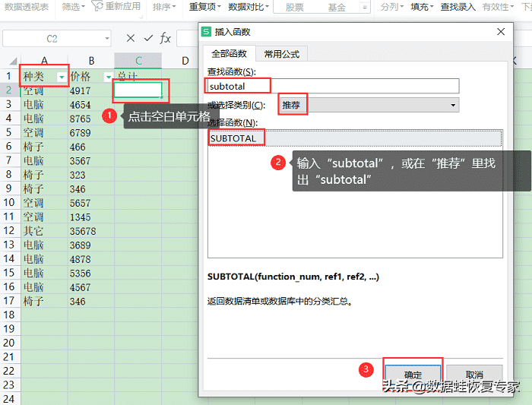This screenshot has height=405, width=532.
Task: Switch to the 全部函数 tab
Action: pyautogui.click(x=229, y=54)
